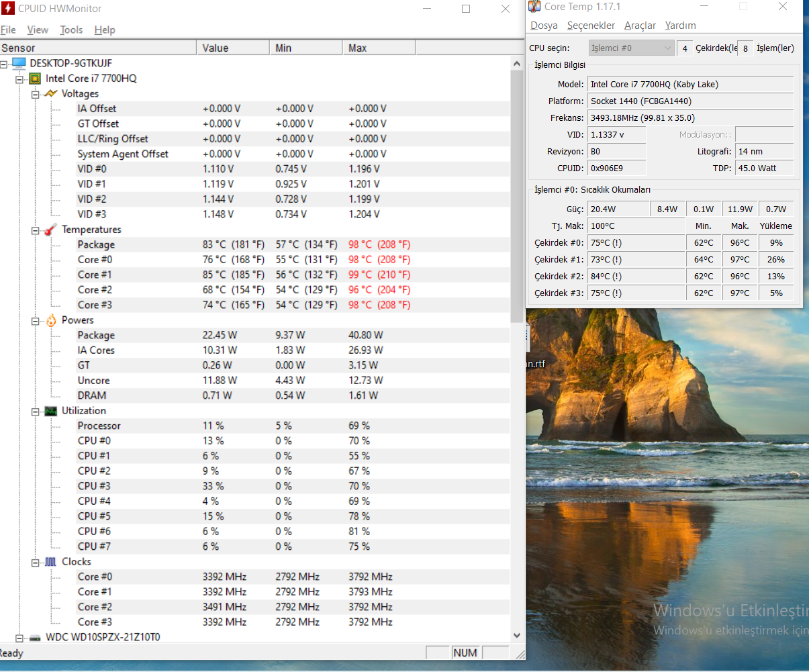
Task: Collapse the Intel Core i7 7700HQ node
Action: [x=19, y=79]
